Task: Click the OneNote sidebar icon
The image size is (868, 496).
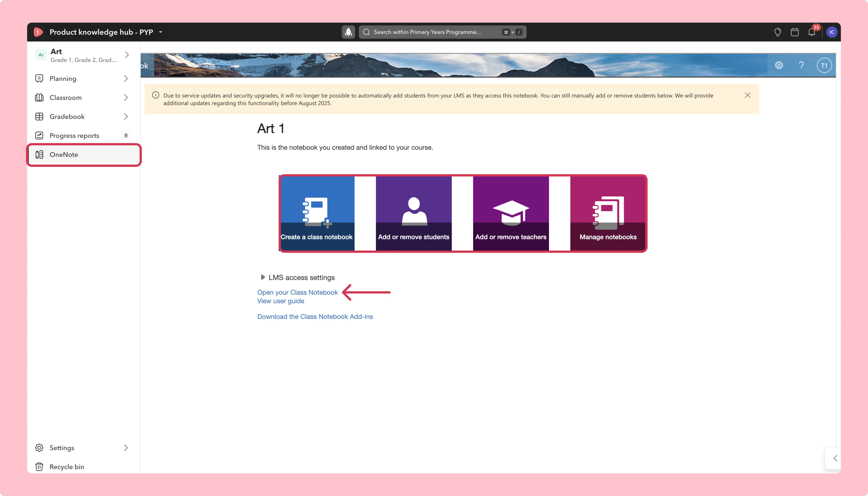Action: [x=39, y=155]
